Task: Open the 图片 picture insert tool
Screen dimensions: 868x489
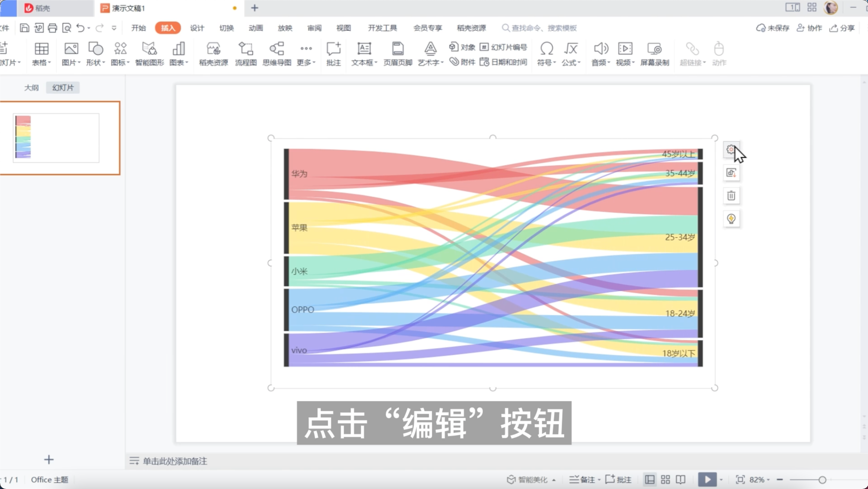Action: [71, 54]
